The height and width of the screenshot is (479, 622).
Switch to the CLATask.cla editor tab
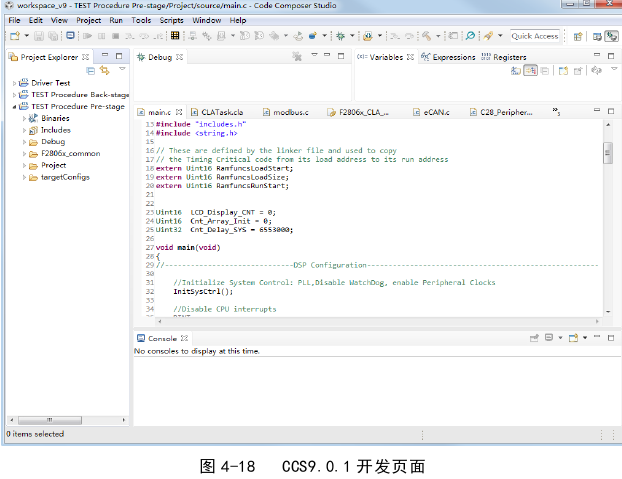[x=217, y=112]
